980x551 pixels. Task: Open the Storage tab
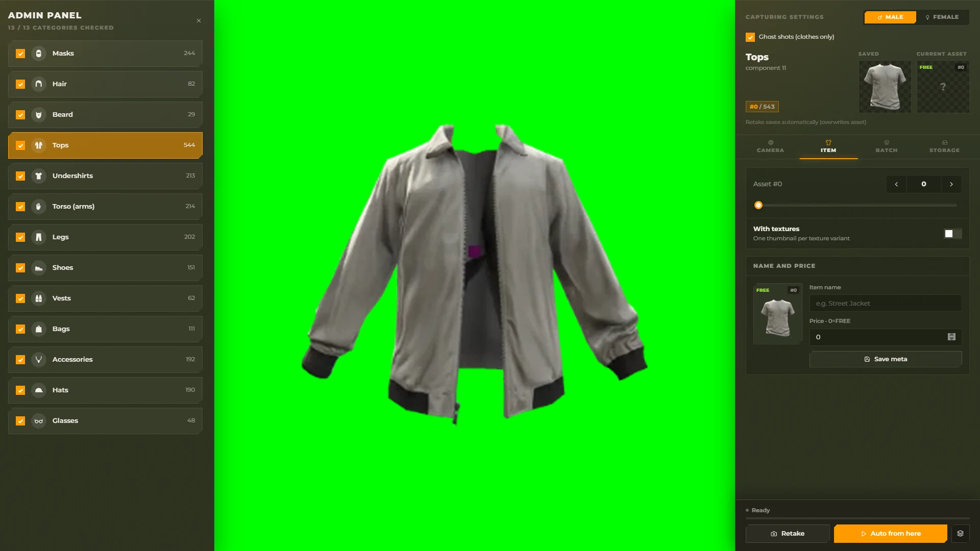pos(944,146)
